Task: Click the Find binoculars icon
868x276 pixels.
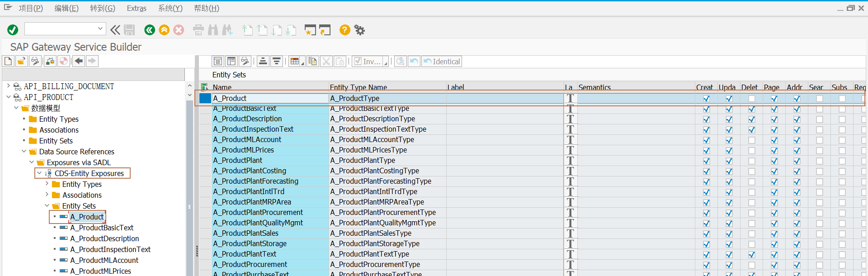Action: click(x=213, y=30)
